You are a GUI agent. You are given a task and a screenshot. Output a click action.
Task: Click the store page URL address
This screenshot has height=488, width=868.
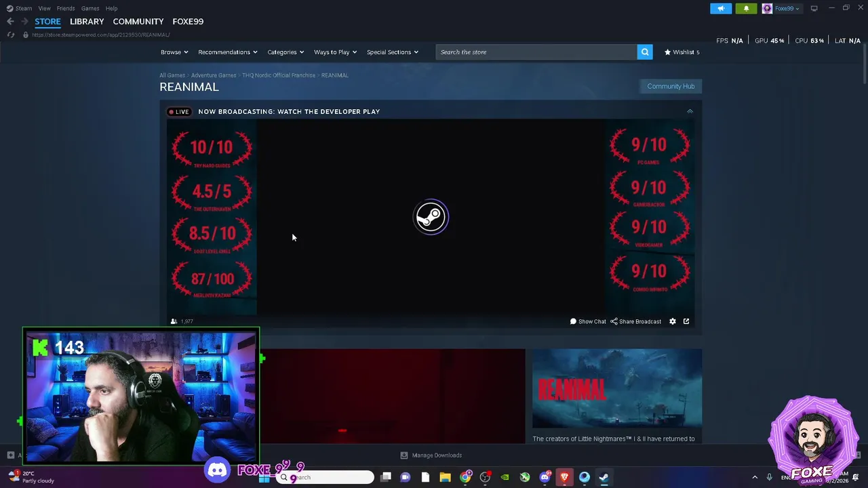[x=100, y=35]
